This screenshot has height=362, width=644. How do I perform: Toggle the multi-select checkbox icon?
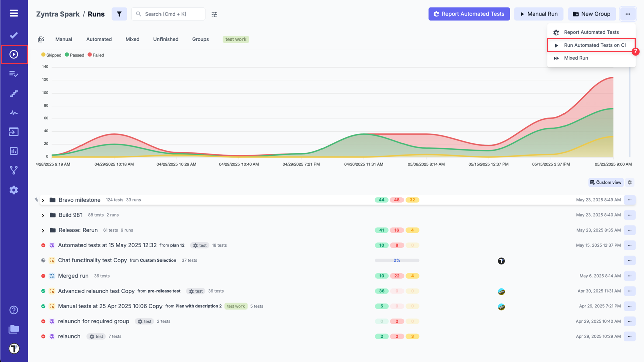click(x=41, y=39)
